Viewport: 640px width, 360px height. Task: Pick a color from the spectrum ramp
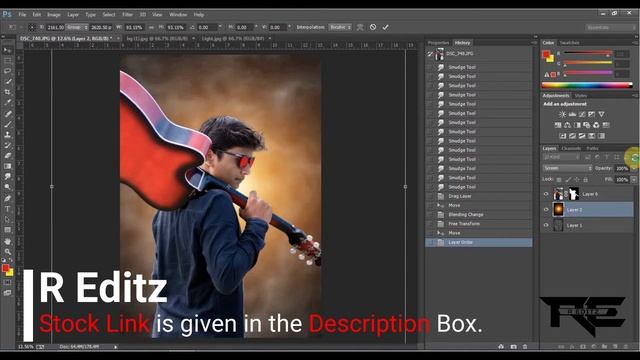click(x=587, y=85)
